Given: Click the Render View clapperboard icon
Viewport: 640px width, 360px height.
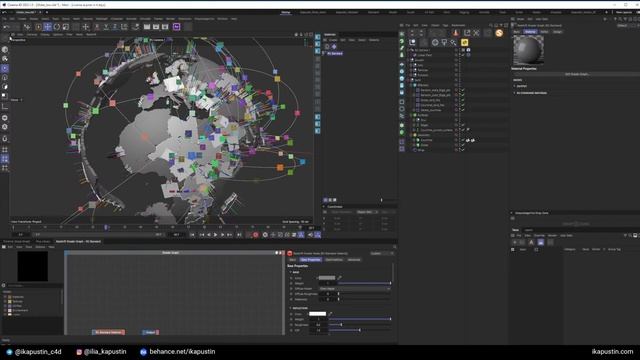Looking at the screenshot, I should (147, 27).
